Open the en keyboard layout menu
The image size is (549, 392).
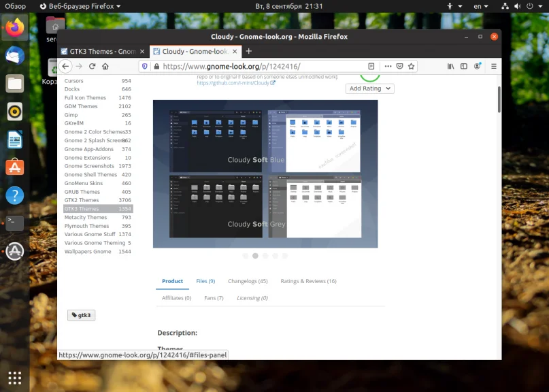tap(481, 6)
